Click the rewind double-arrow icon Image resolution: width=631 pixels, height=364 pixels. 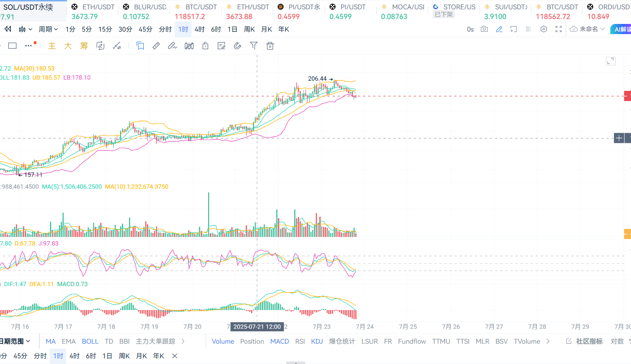pyautogui.click(x=8, y=29)
